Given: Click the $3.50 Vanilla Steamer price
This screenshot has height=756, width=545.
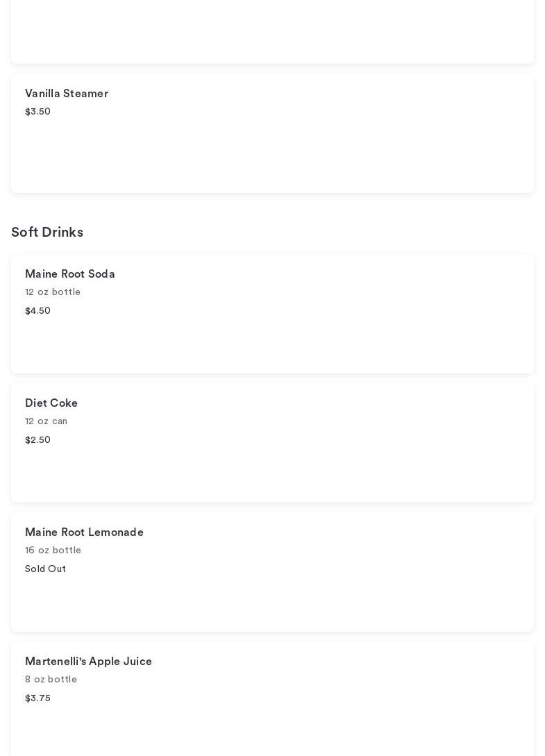Looking at the screenshot, I should coord(37,111).
